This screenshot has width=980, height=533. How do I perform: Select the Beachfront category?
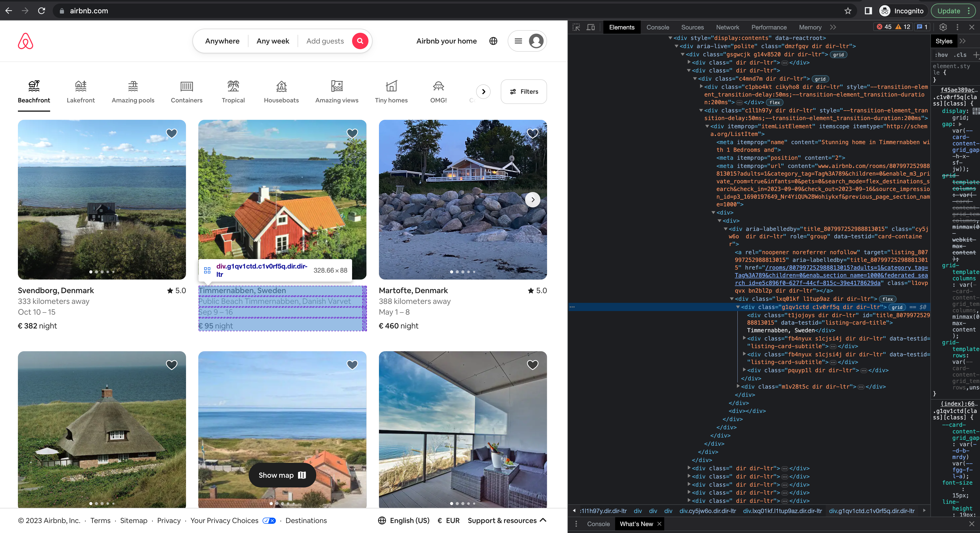point(34,92)
